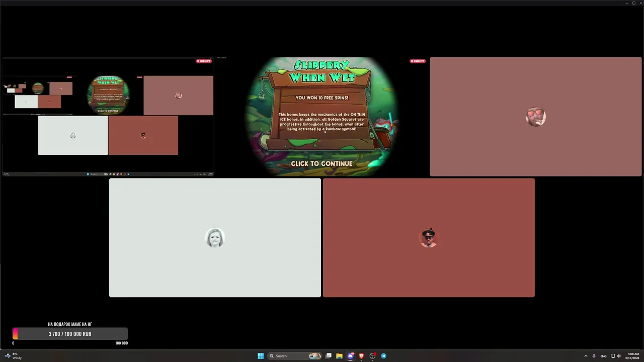Launch File Explorer from the taskbar
This screenshot has height=362, width=644.
point(340,356)
